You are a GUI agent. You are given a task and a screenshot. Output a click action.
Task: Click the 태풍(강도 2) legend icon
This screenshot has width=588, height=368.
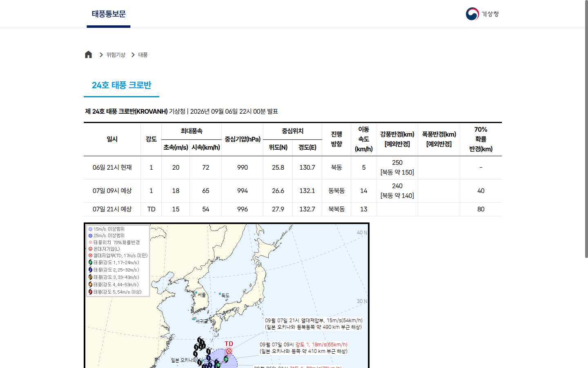(91, 270)
